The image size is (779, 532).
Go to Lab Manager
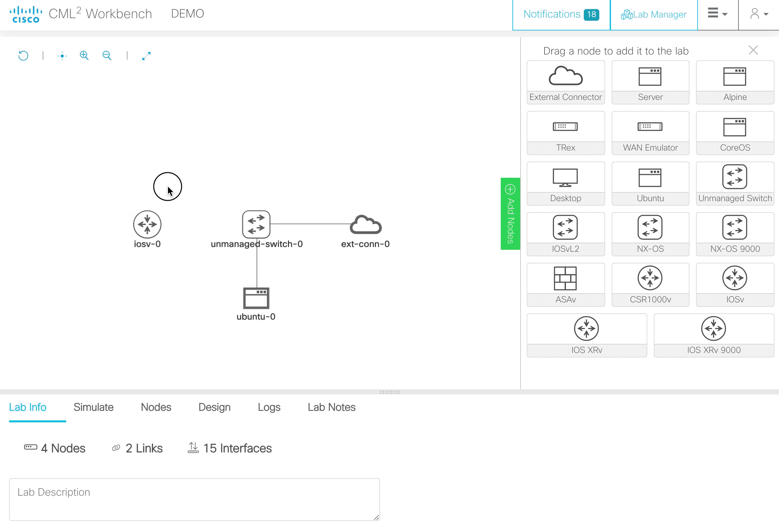(653, 14)
